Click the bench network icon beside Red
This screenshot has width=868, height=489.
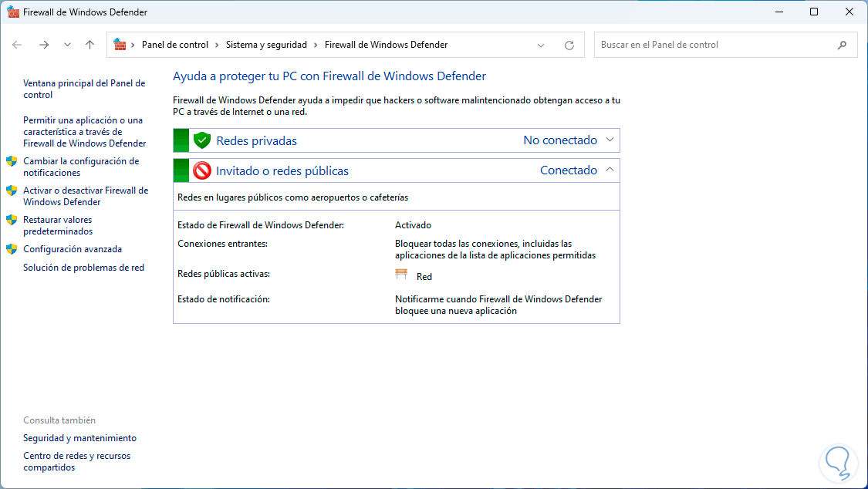(401, 275)
